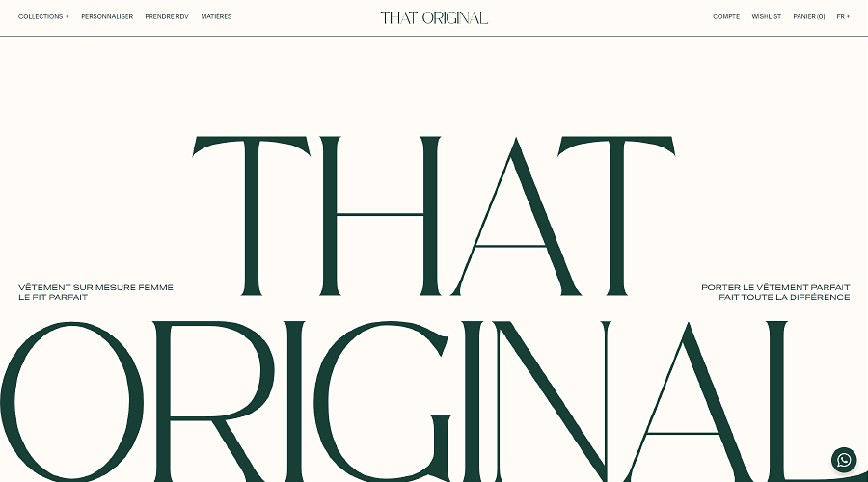Open the MATIÈRES menu item

(216, 16)
